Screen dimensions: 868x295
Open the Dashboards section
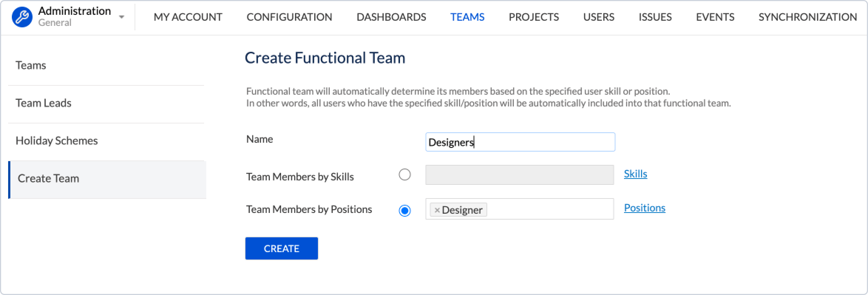pos(391,17)
